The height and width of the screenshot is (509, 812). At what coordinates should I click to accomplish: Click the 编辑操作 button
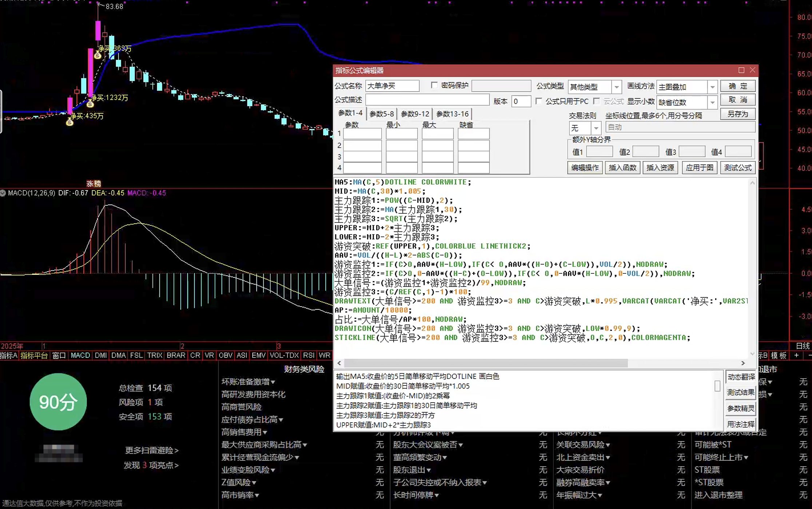[585, 167]
